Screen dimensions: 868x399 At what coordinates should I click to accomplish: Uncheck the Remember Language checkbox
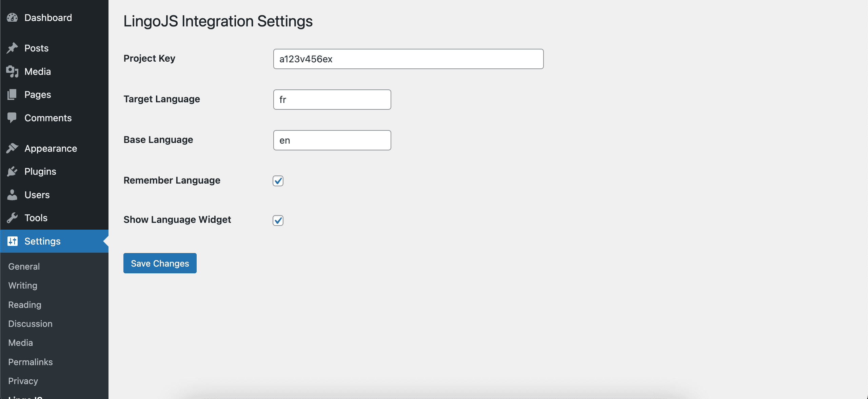point(278,181)
